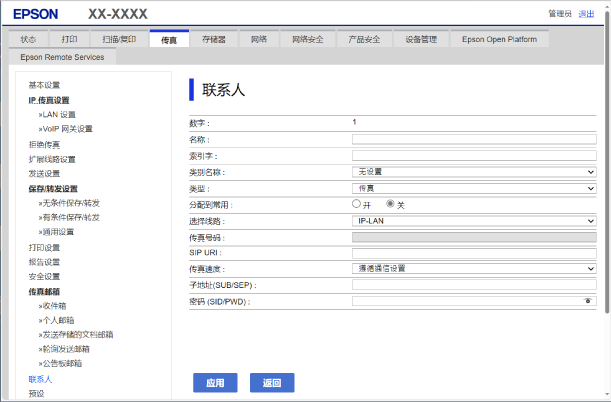Click the password reveal eye icon
Viewport: 611px width, 402px height.
tap(588, 300)
